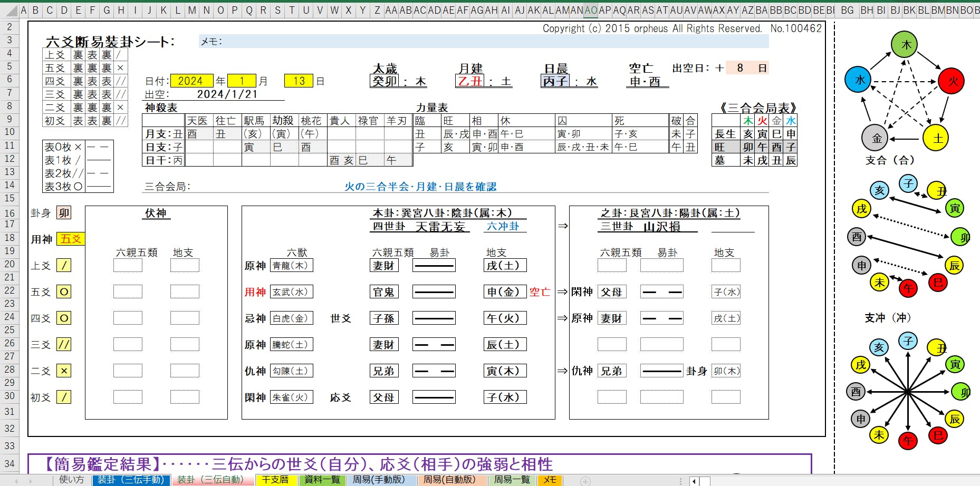Click the gray 金 circle in five-elements diagram
This screenshot has height=486, width=980.
coord(875,138)
